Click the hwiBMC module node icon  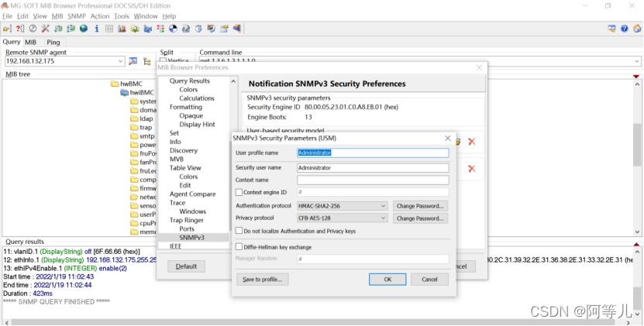click(x=124, y=92)
